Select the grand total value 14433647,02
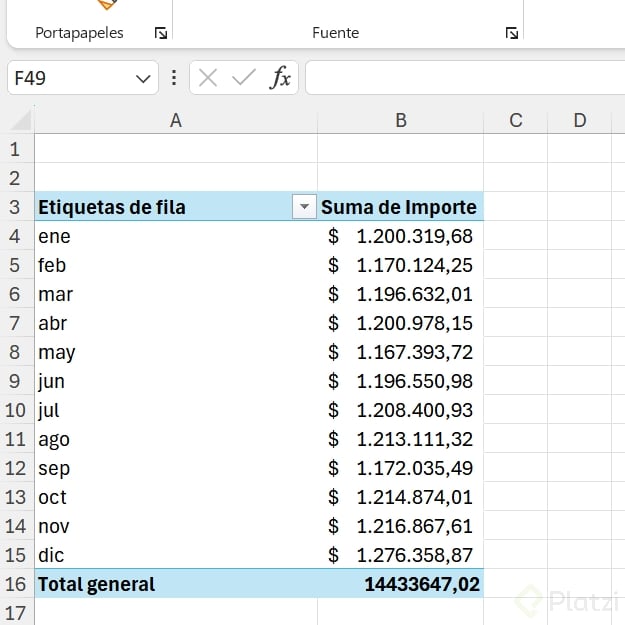This screenshot has height=625, width=625. 421,584
